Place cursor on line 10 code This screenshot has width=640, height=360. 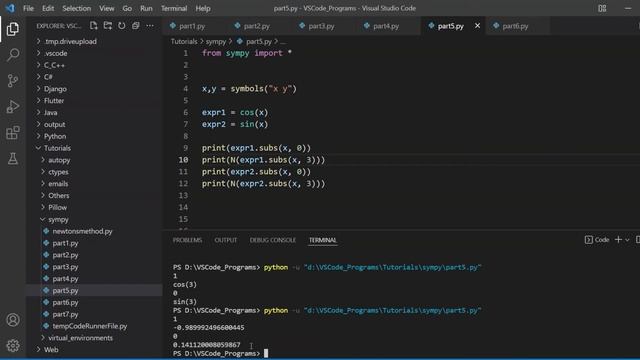coord(263,160)
